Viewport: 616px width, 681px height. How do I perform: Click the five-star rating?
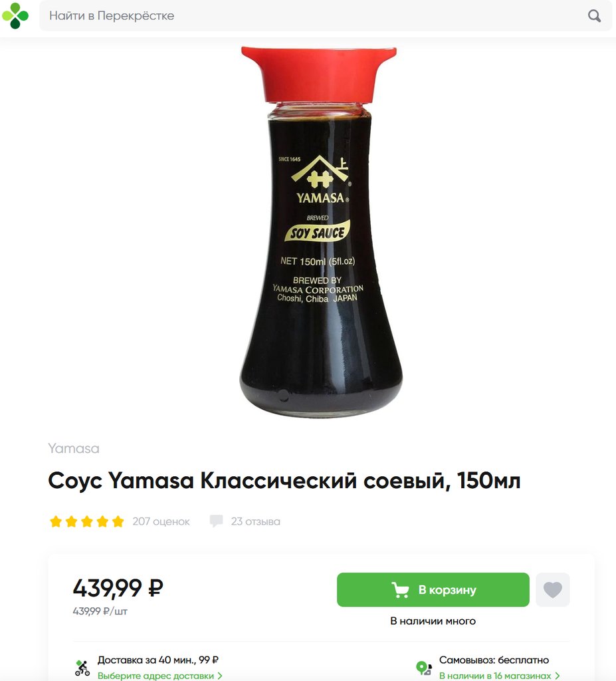point(87,521)
